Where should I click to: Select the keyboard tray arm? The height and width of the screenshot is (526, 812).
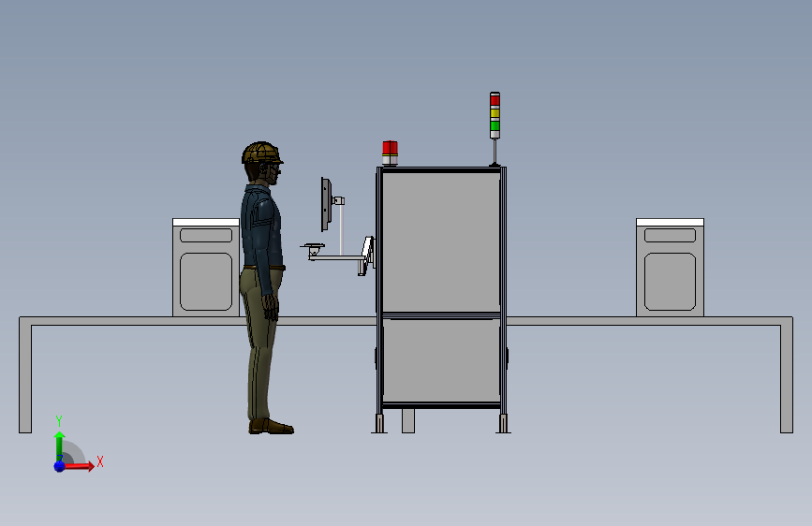(x=335, y=256)
